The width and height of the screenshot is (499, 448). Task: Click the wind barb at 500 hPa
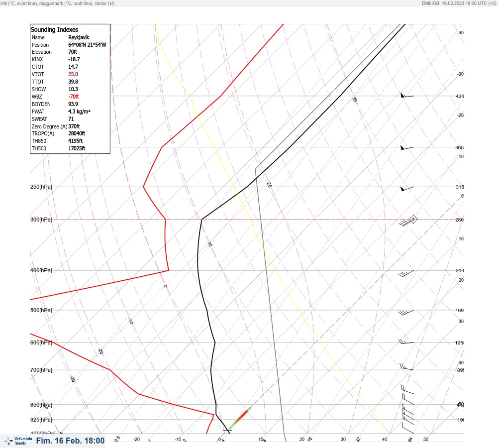tap(406, 313)
